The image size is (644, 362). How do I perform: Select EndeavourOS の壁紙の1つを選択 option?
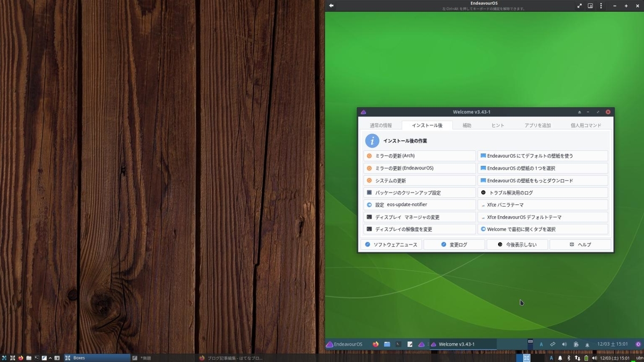pyautogui.click(x=543, y=168)
